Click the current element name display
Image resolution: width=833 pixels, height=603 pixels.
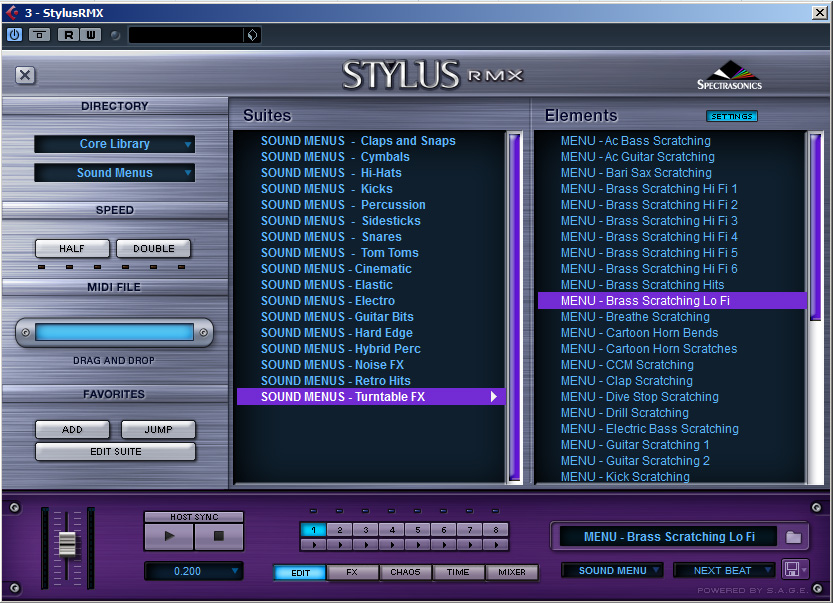pyautogui.click(x=669, y=537)
